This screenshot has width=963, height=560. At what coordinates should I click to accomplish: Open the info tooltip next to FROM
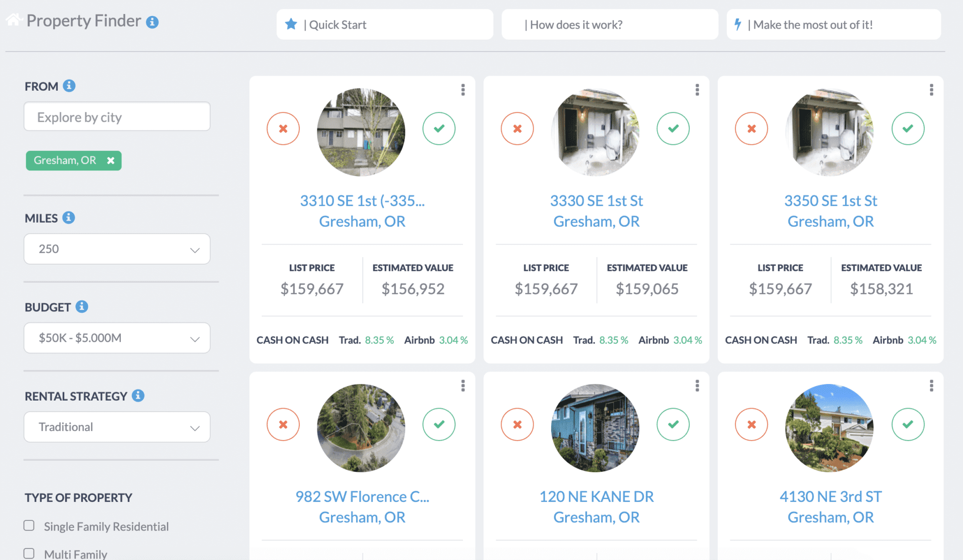pyautogui.click(x=69, y=85)
